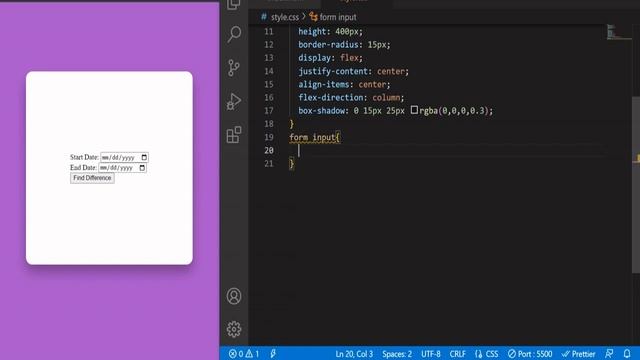
Task: Open the Run and Debug view
Action: coord(234,101)
